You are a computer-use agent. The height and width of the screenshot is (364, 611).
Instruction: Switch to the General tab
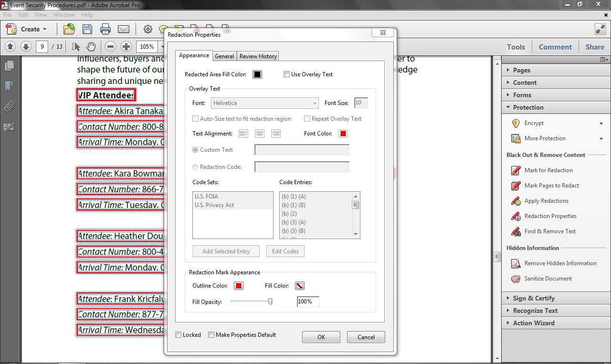click(x=224, y=56)
